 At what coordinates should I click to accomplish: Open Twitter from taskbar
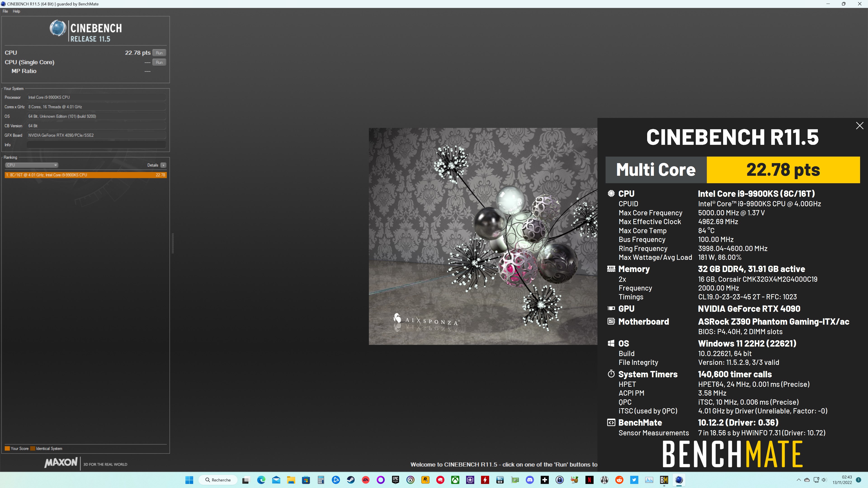(634, 480)
